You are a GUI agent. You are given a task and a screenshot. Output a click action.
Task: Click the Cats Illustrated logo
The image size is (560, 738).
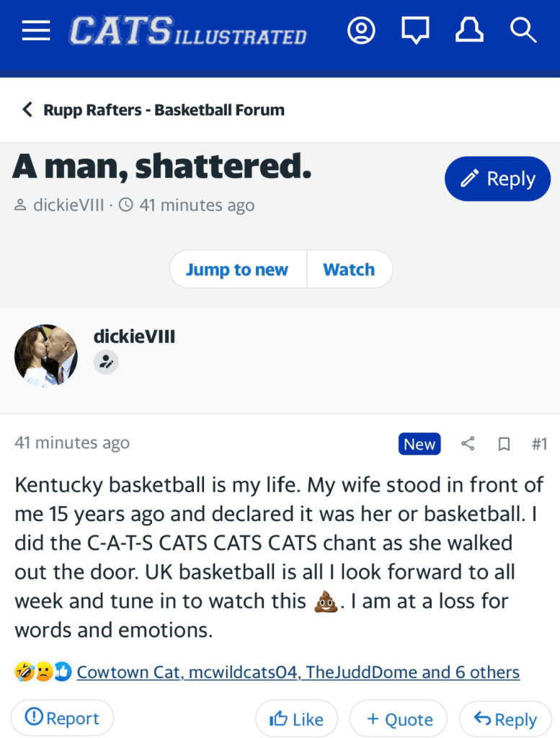point(188,32)
